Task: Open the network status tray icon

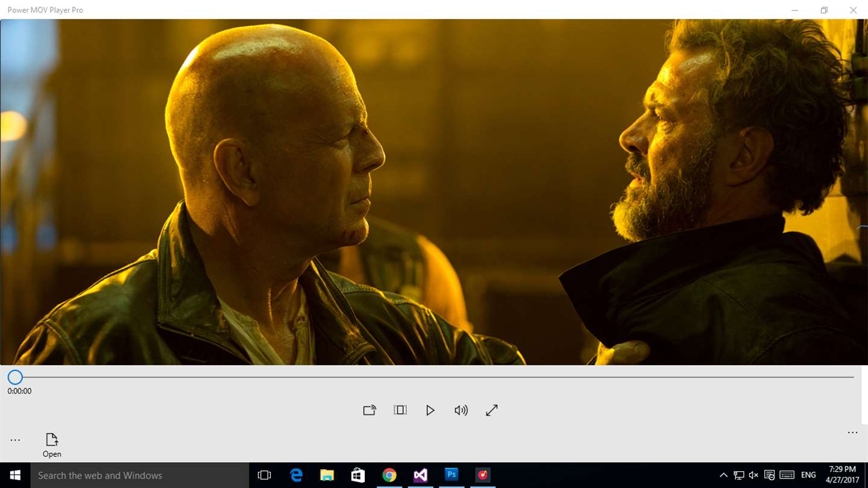Action: 739,475
